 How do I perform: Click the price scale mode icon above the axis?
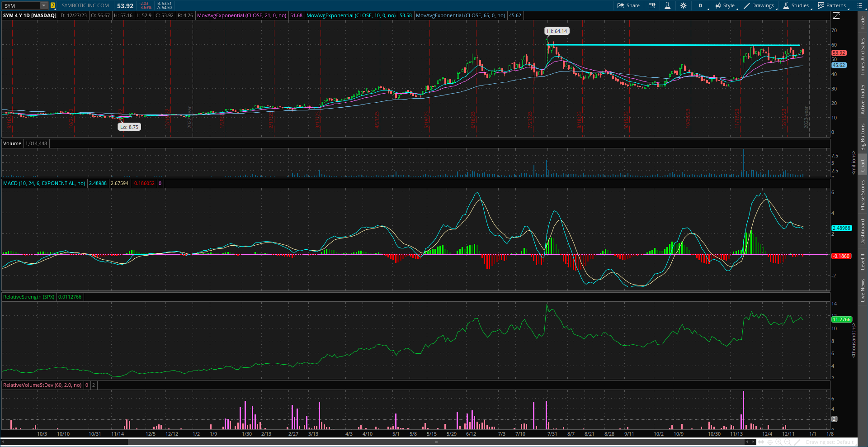(x=836, y=16)
